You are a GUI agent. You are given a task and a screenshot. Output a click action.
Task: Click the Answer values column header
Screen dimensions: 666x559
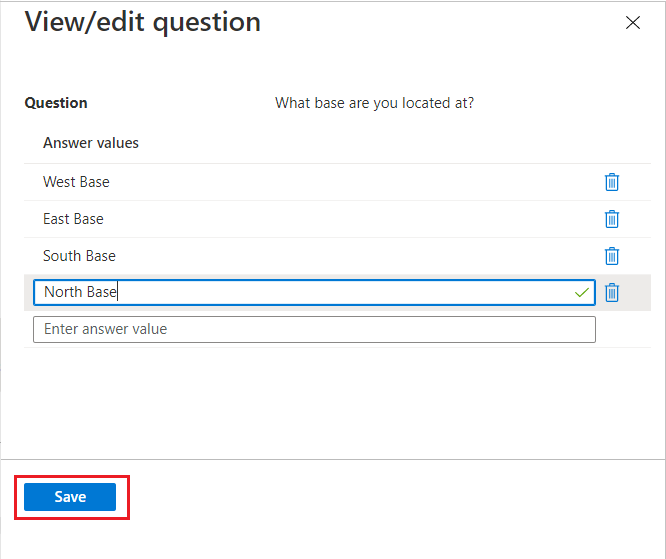(91, 143)
